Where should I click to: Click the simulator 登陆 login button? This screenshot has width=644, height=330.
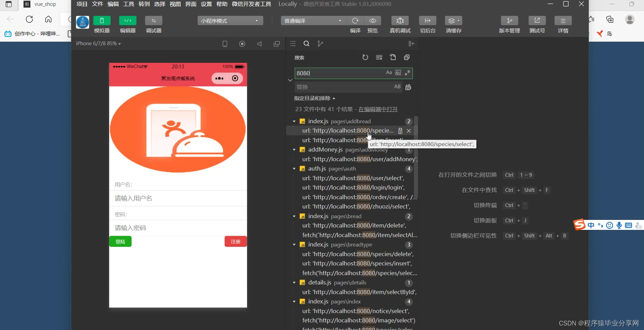coord(120,242)
